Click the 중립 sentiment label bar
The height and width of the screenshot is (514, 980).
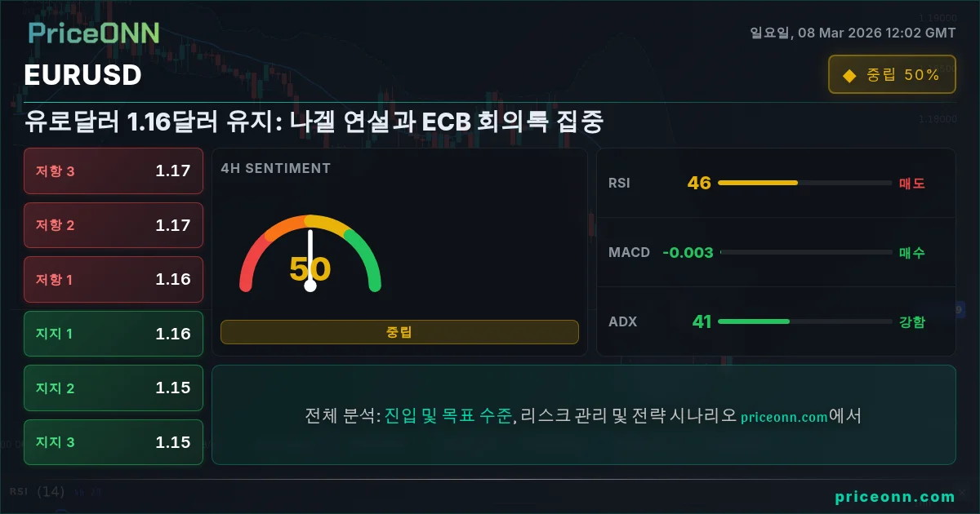(399, 332)
